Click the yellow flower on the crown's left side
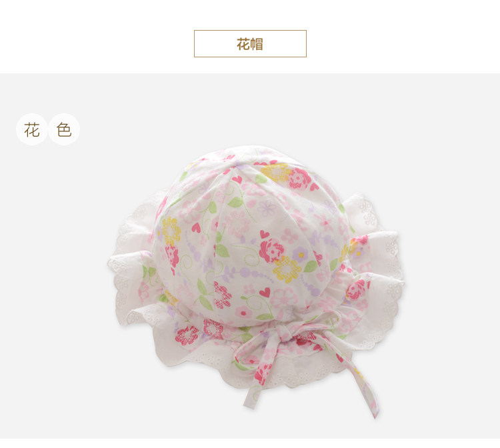Viewport: 500px width, 448px height. (x=171, y=231)
